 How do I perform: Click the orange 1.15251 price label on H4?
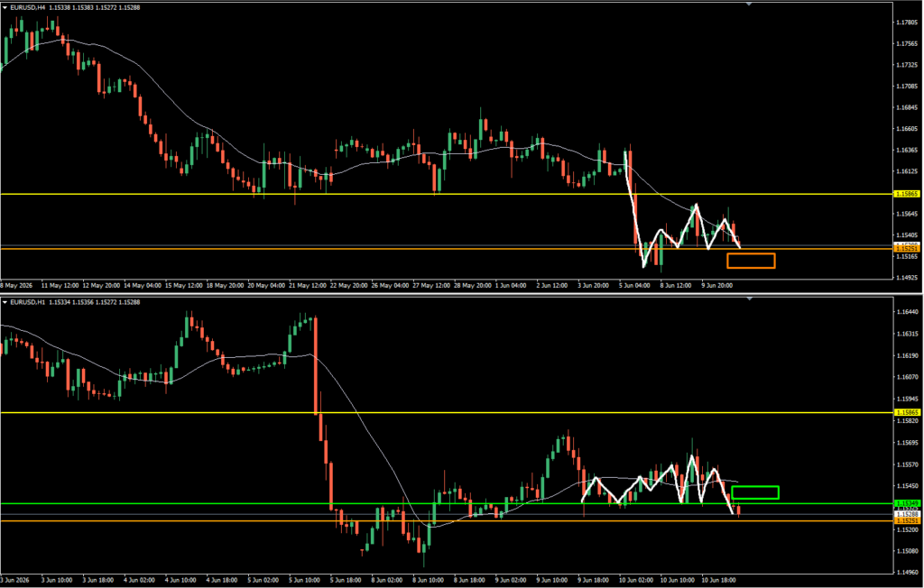(907, 249)
